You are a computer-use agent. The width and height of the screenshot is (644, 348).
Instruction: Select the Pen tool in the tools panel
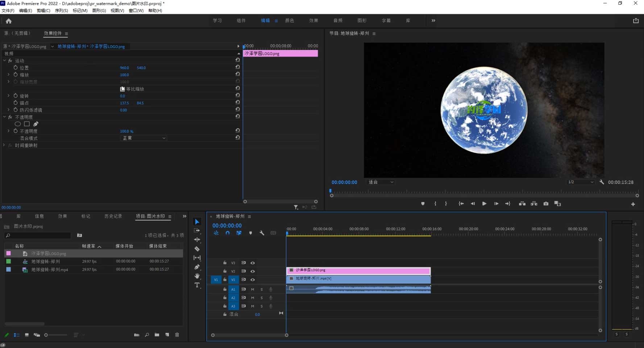pos(197,267)
